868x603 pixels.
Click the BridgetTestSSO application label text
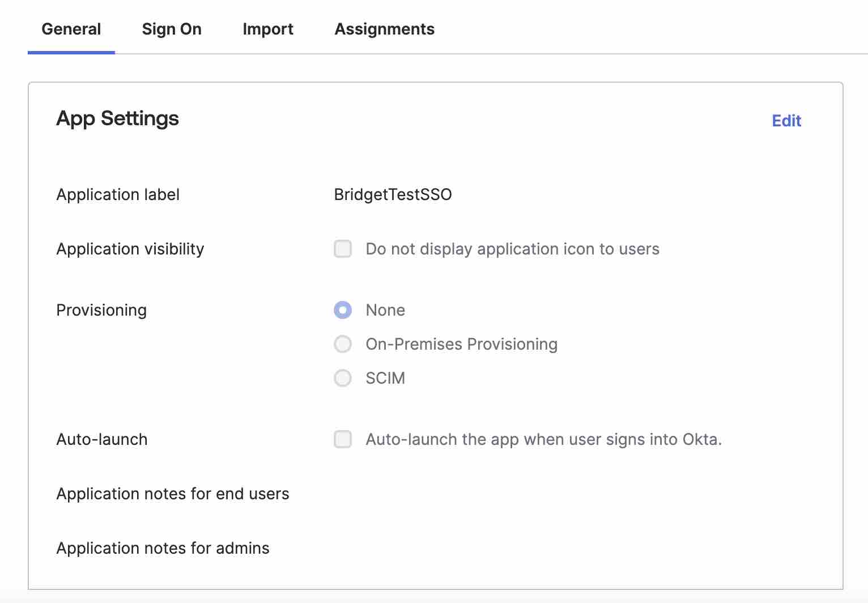pos(393,194)
